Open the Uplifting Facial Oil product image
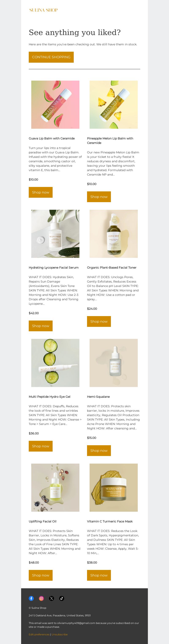Screen dimensions: 169x644 tap(55, 487)
